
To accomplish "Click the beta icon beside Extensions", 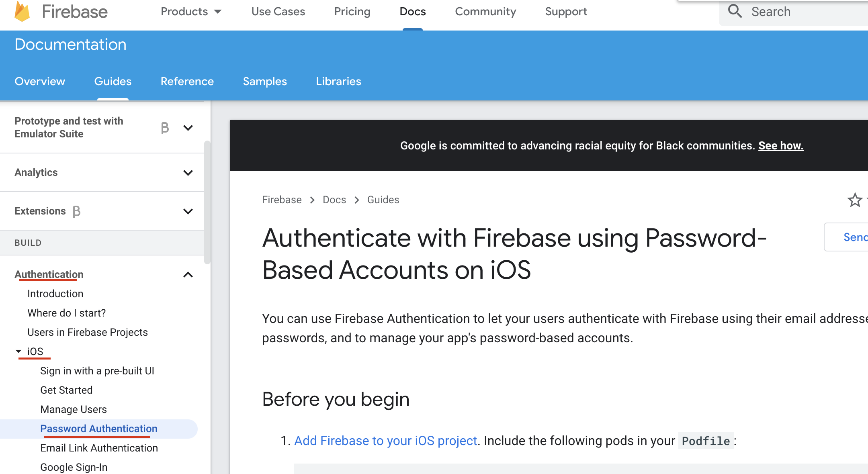I will click(x=76, y=211).
